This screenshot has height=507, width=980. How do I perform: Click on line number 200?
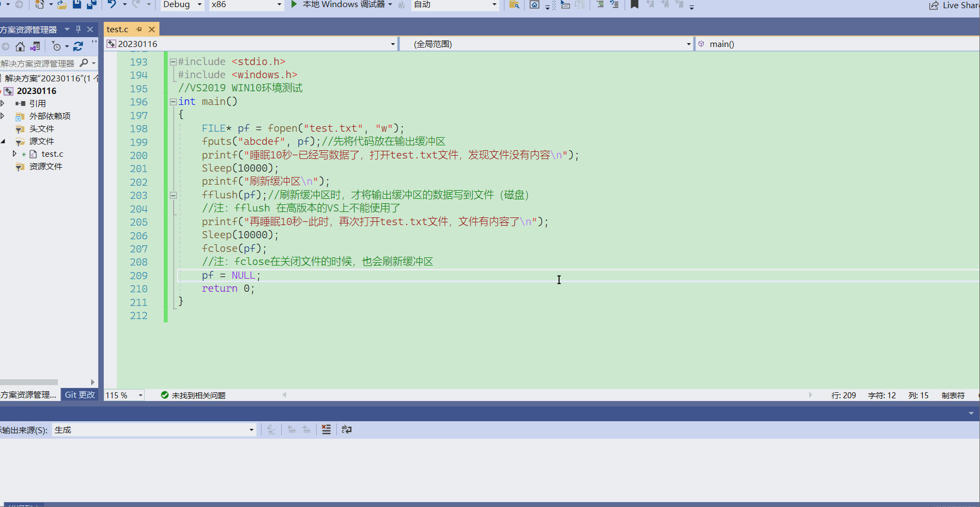pyautogui.click(x=139, y=155)
